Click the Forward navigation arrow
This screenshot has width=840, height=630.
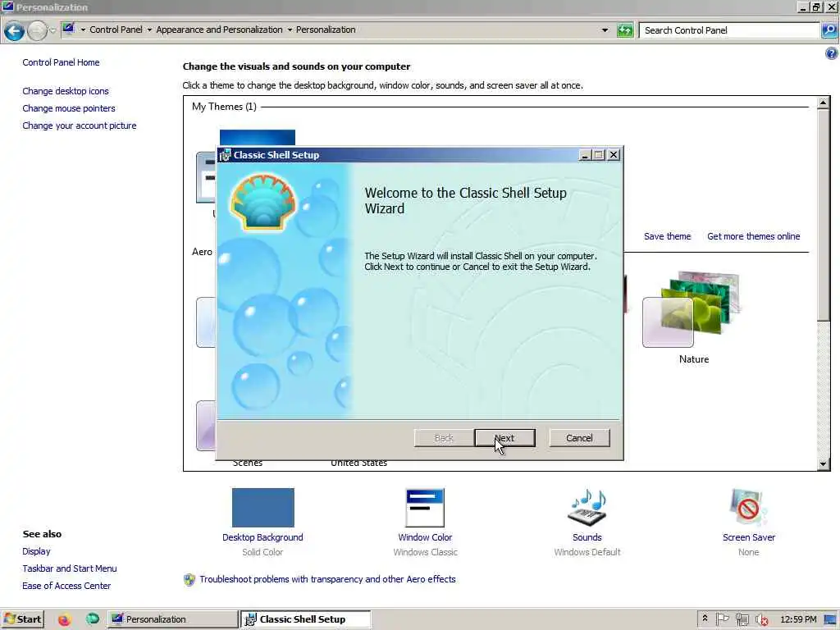(x=36, y=31)
